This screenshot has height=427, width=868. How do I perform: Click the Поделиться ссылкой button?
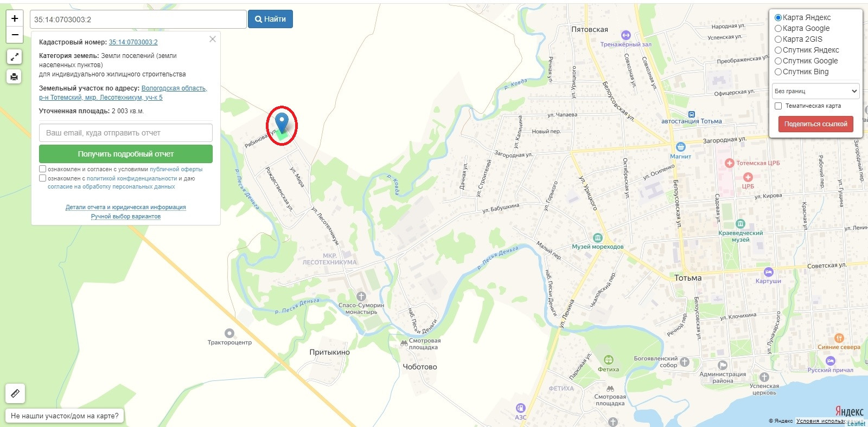(815, 124)
